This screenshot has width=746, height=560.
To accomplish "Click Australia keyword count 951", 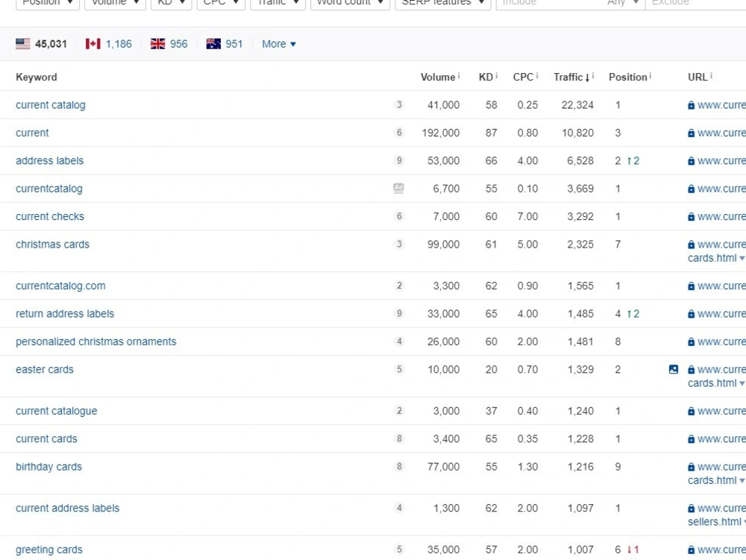I will (234, 44).
